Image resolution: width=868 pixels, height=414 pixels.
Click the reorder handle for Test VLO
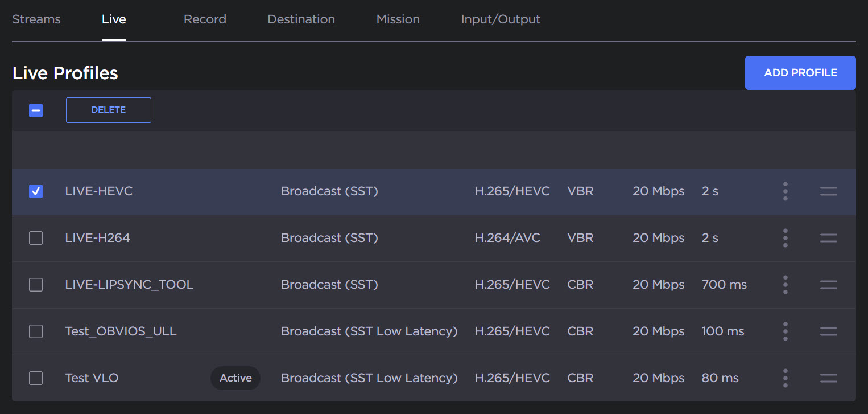pyautogui.click(x=828, y=378)
